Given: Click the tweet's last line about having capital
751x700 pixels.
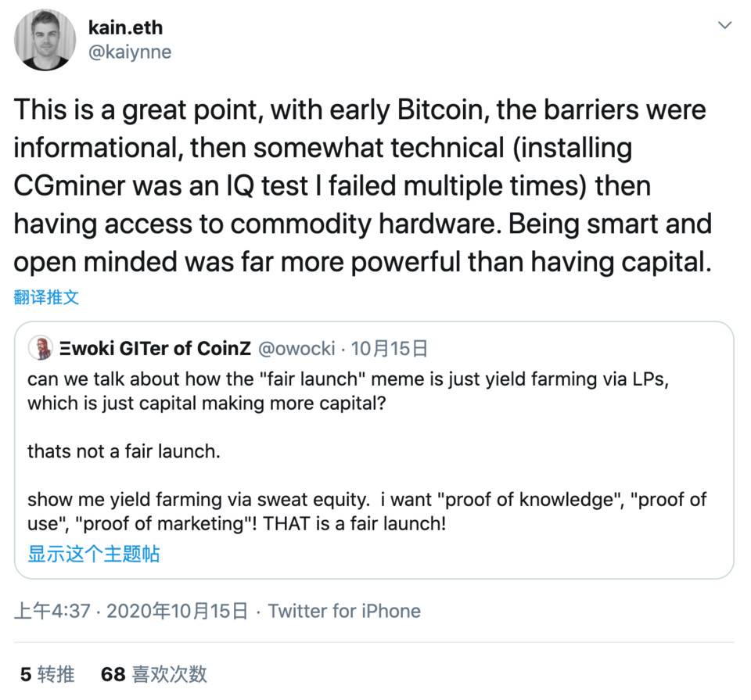Looking at the screenshot, I should pyautogui.click(x=363, y=263).
